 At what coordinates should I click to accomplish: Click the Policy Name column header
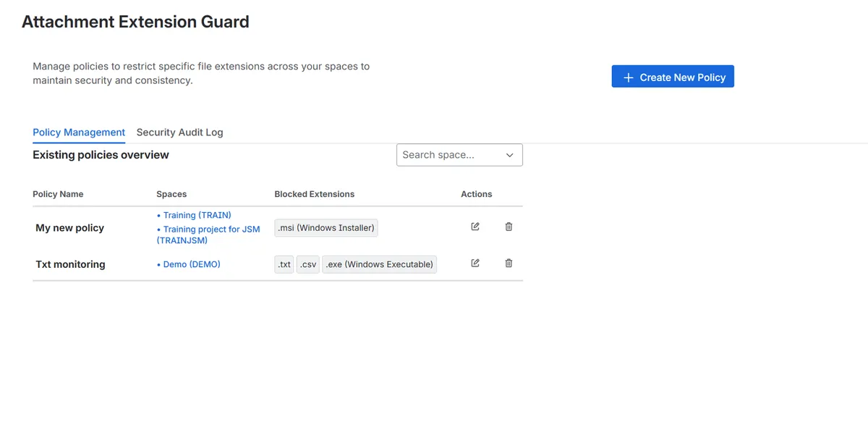pos(58,194)
